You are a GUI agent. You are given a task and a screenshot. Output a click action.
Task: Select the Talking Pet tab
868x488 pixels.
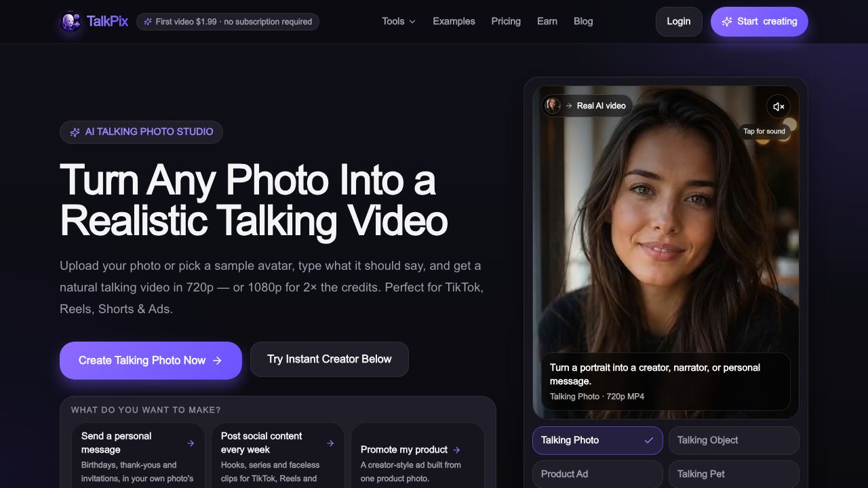point(734,474)
